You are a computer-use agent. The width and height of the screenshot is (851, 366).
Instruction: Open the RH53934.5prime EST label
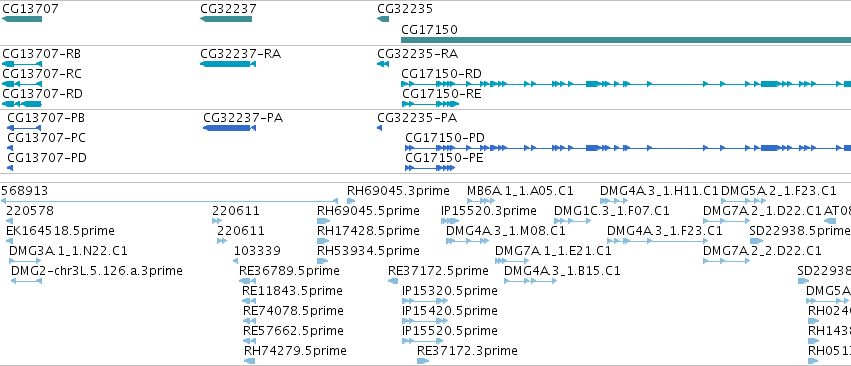[x=369, y=251]
